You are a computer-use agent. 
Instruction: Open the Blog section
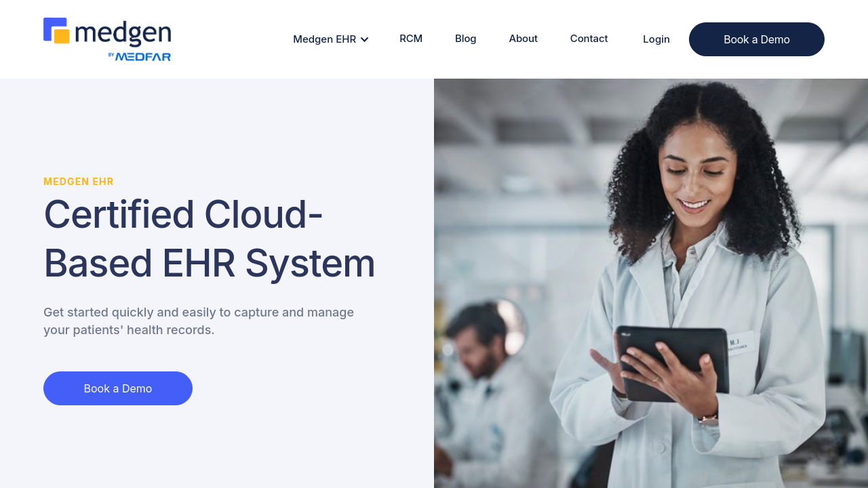point(465,39)
